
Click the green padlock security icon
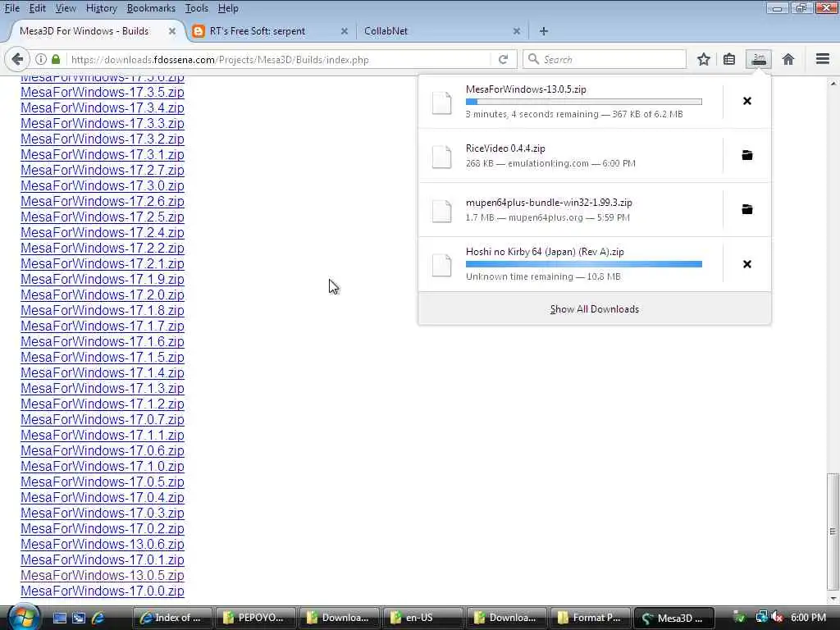(56, 59)
